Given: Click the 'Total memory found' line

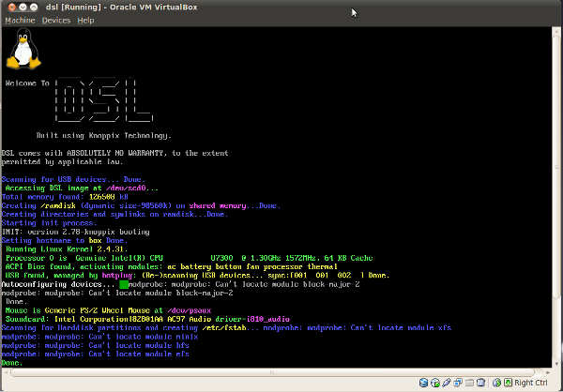Looking at the screenshot, I should [x=65, y=197].
